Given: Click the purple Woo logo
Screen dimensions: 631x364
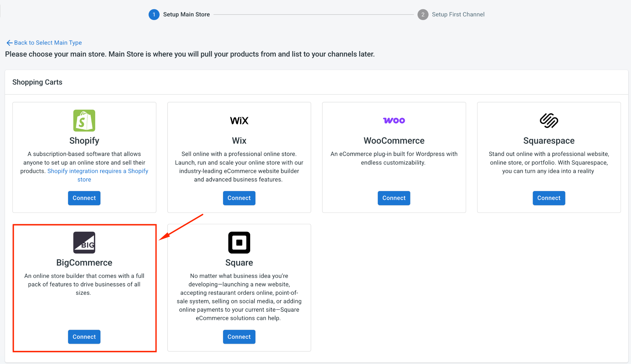Looking at the screenshot, I should [394, 121].
